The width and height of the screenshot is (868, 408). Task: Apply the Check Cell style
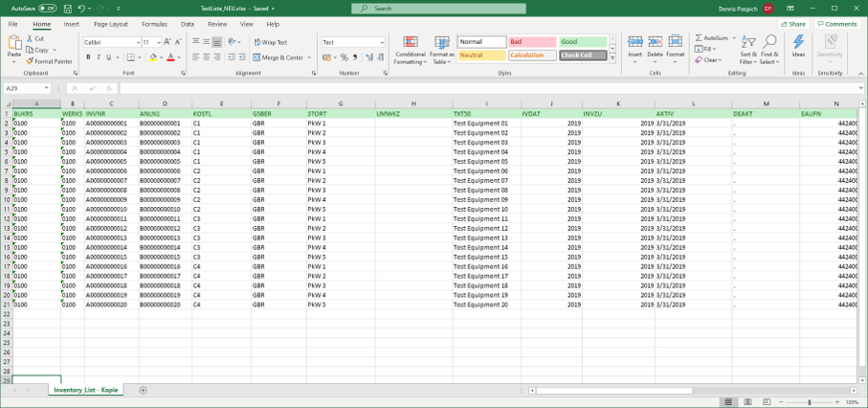click(x=583, y=56)
